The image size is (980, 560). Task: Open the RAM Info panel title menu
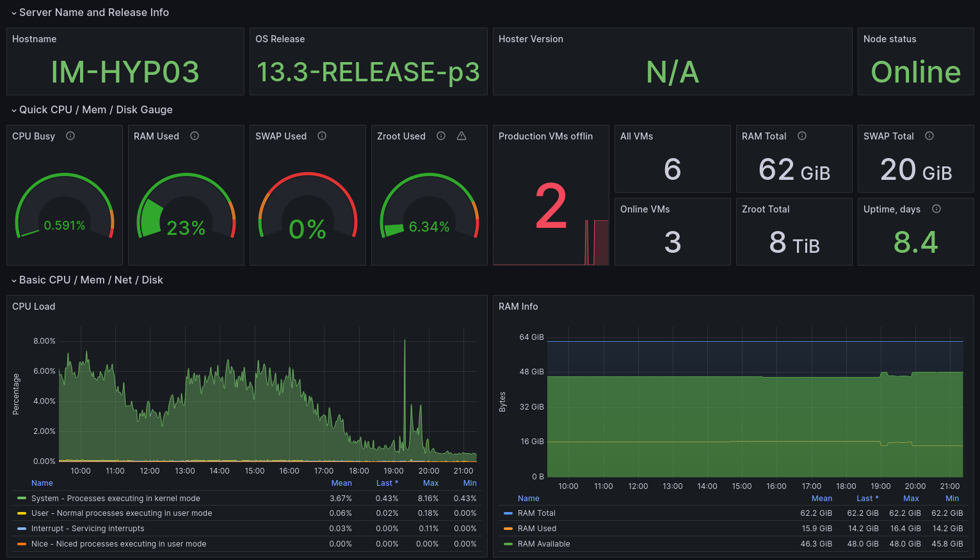[518, 307]
